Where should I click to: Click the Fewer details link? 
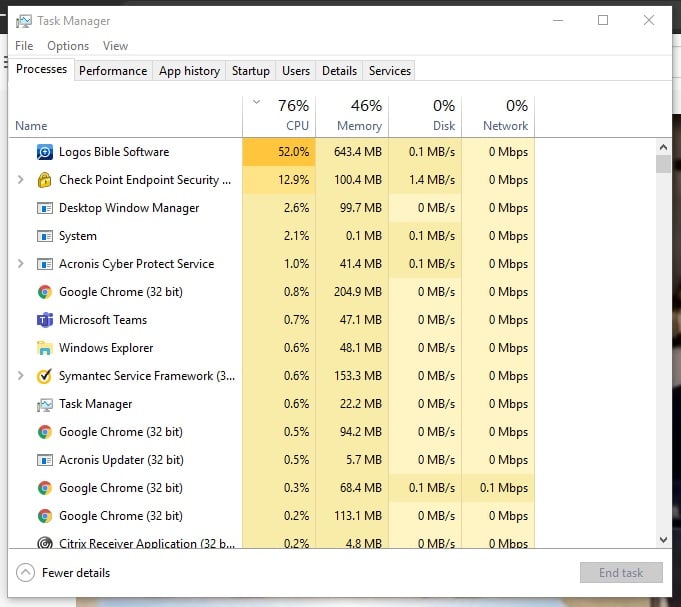click(76, 573)
